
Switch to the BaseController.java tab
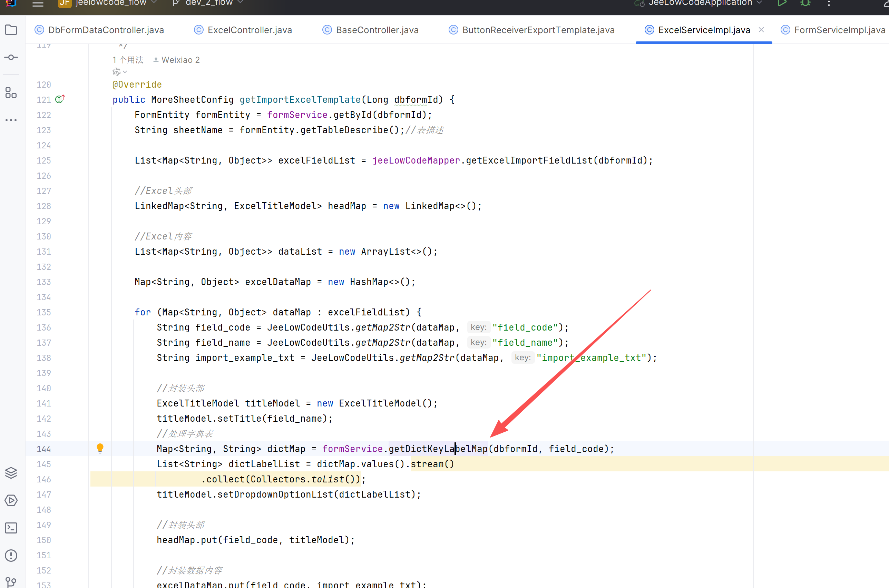tap(377, 30)
